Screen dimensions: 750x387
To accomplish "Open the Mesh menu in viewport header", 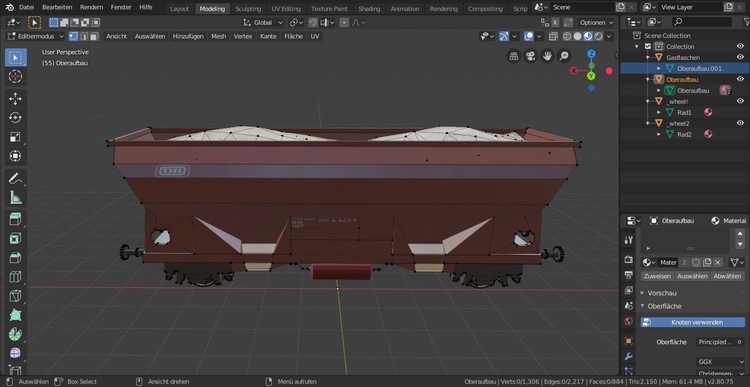I will point(219,36).
